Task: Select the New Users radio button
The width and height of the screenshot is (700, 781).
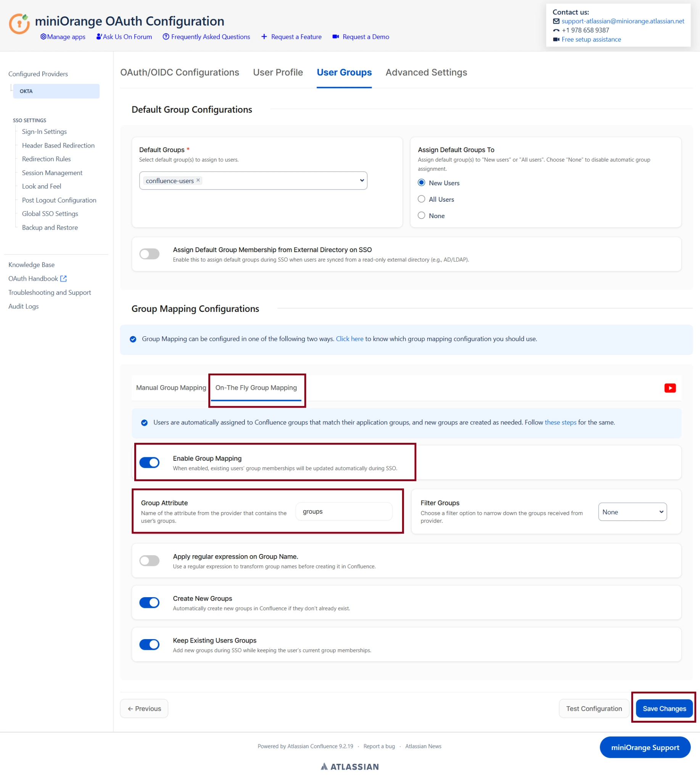Action: [x=422, y=183]
